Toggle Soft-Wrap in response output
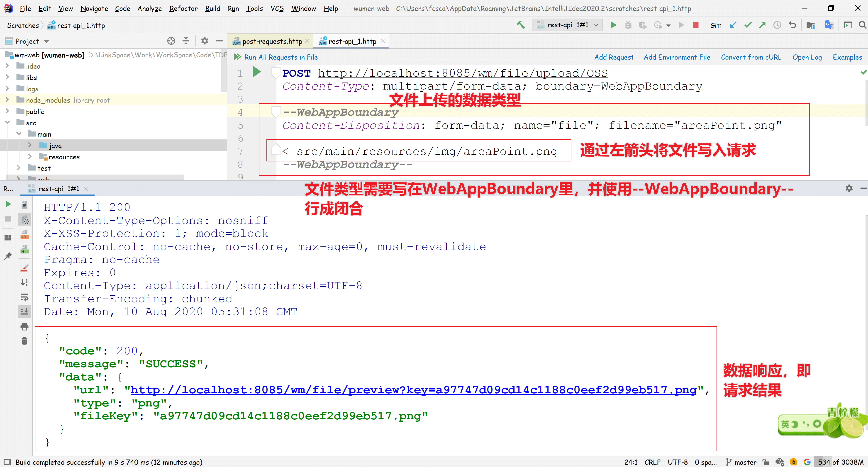Viewport: 868px width, 467px height. 24,297
